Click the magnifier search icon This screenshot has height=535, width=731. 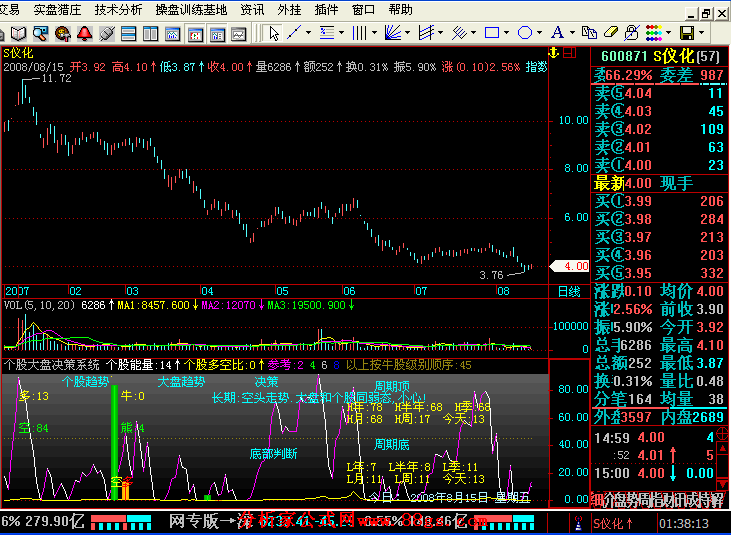click(x=41, y=34)
